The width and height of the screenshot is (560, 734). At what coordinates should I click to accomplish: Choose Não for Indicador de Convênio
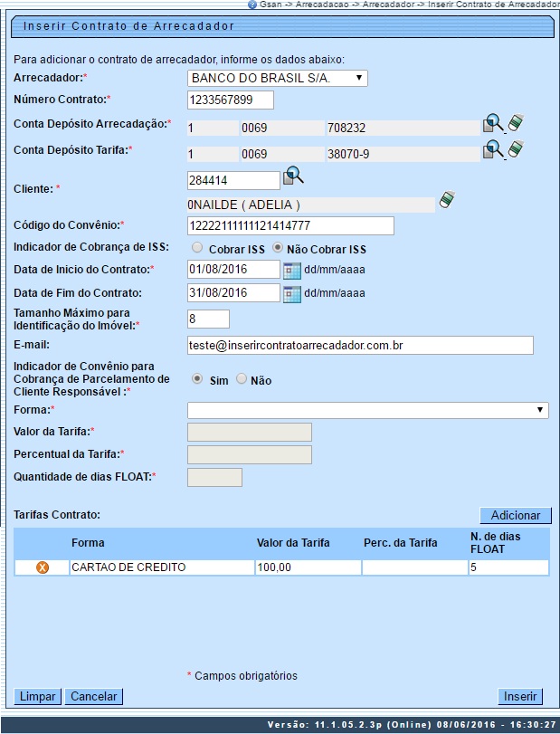point(242,380)
